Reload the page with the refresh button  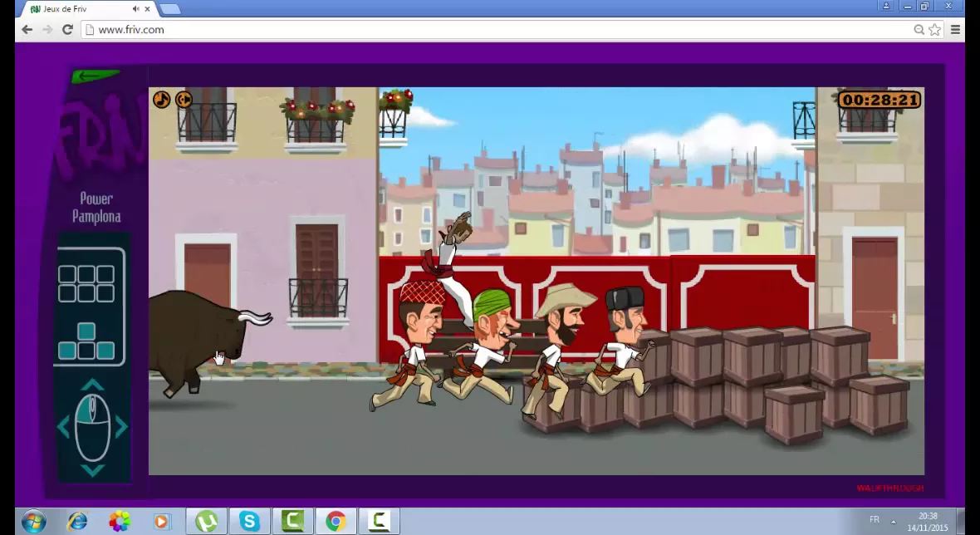coord(67,29)
